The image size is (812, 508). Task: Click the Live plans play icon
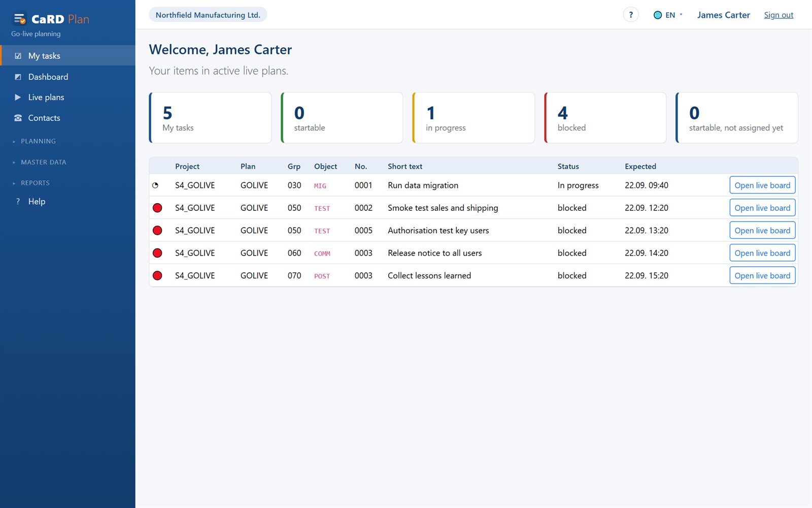point(18,97)
